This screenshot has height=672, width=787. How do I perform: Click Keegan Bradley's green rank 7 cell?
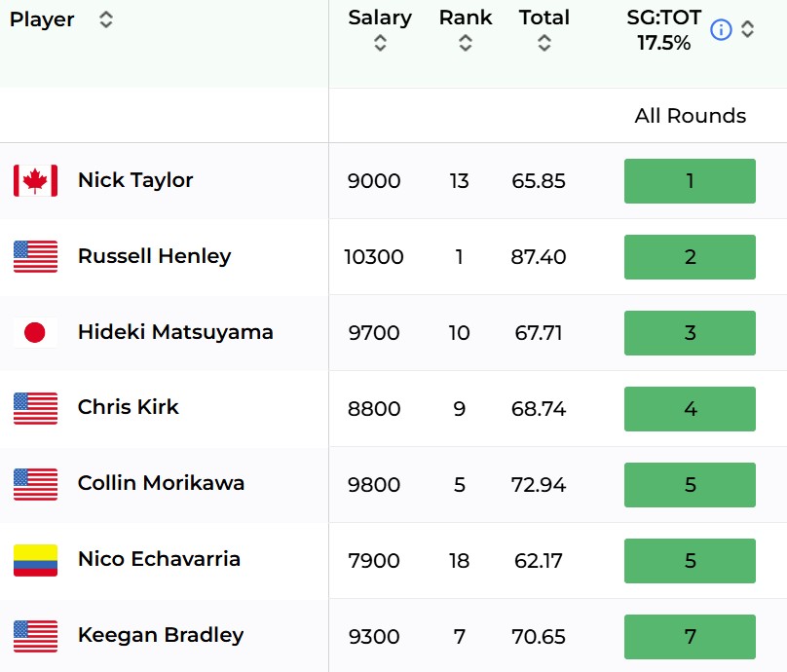[x=690, y=637]
